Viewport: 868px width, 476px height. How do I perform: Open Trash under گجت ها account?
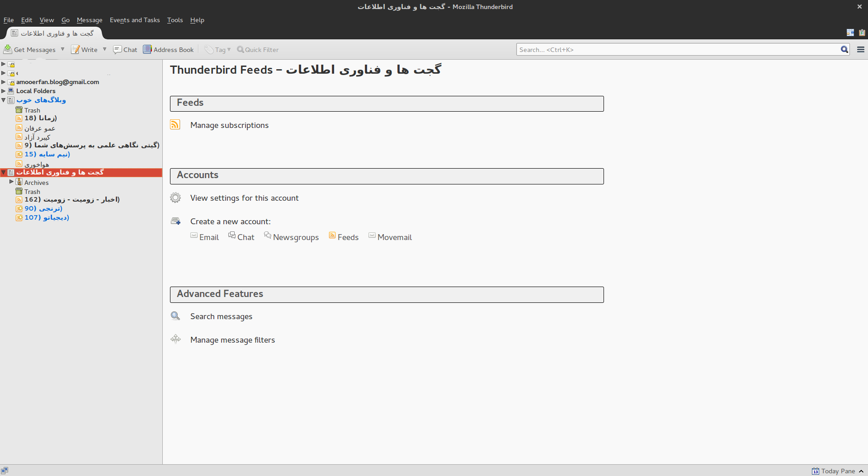32,192
